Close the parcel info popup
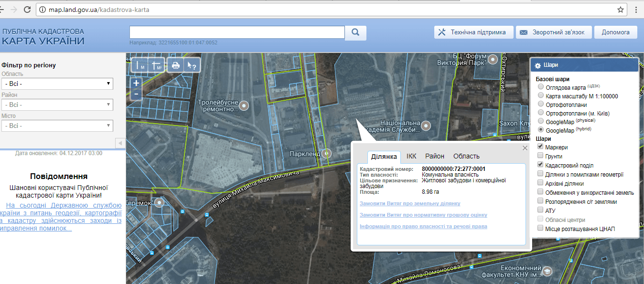 point(525,148)
